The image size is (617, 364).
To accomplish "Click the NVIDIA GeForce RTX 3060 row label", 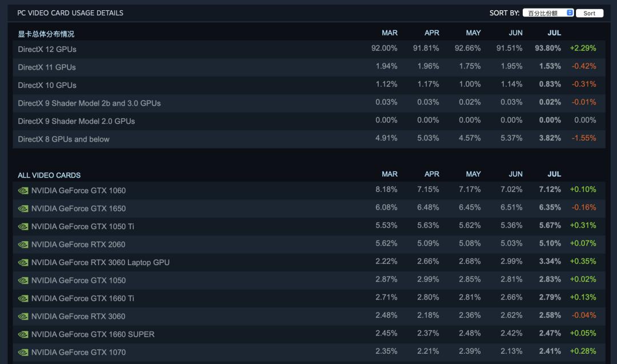I will 78,317.
